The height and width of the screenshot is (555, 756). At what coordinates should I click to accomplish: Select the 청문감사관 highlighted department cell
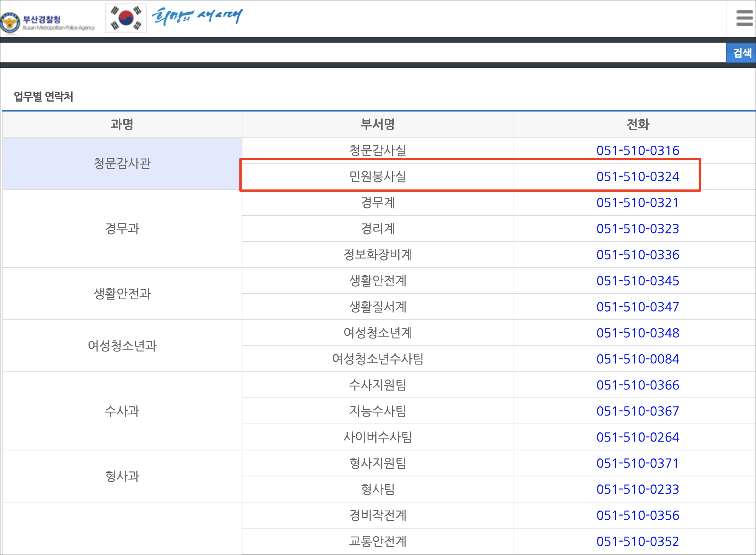(122, 164)
